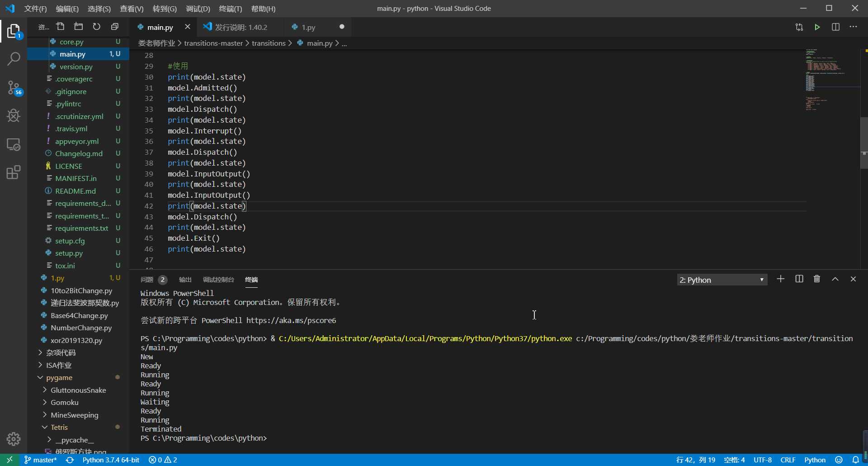Open notifications bell in status bar

point(855,460)
